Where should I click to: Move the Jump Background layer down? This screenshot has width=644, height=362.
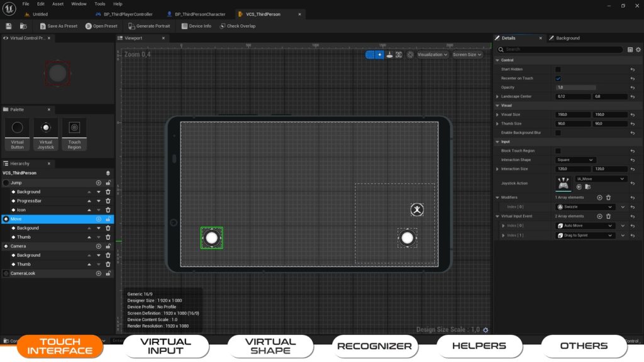click(99, 192)
